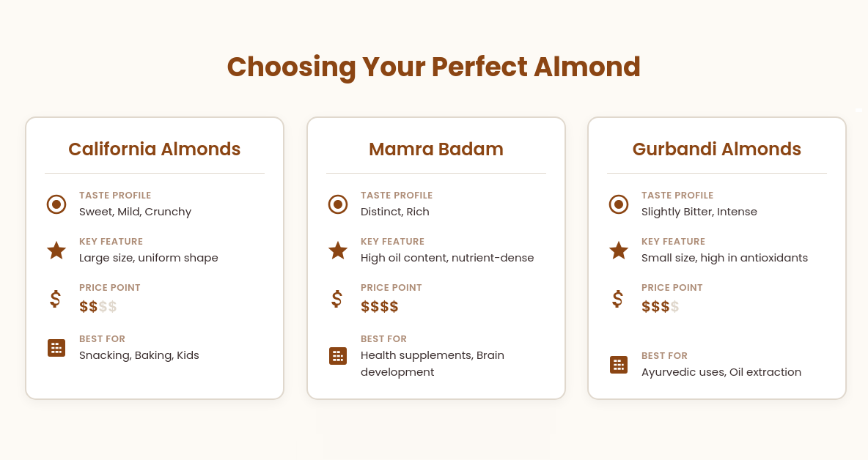
Task: Click the taste profile icon in Mamra Badam card
Action: coord(338,204)
